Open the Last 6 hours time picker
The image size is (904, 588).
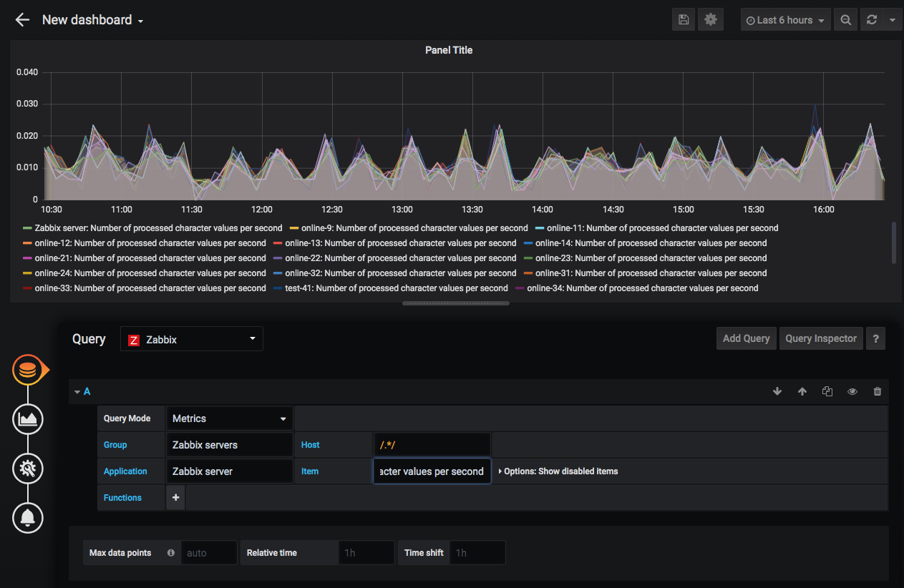(785, 20)
